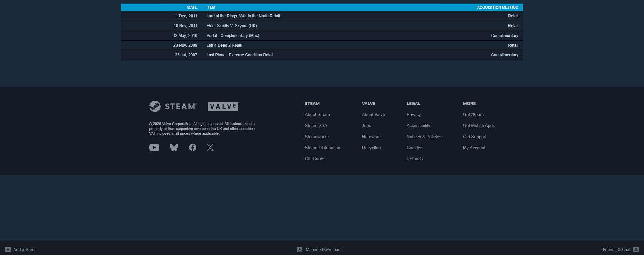Select Left 4 Dead 2 Retail item
Viewport: 644px width, 255px height.
(224, 45)
